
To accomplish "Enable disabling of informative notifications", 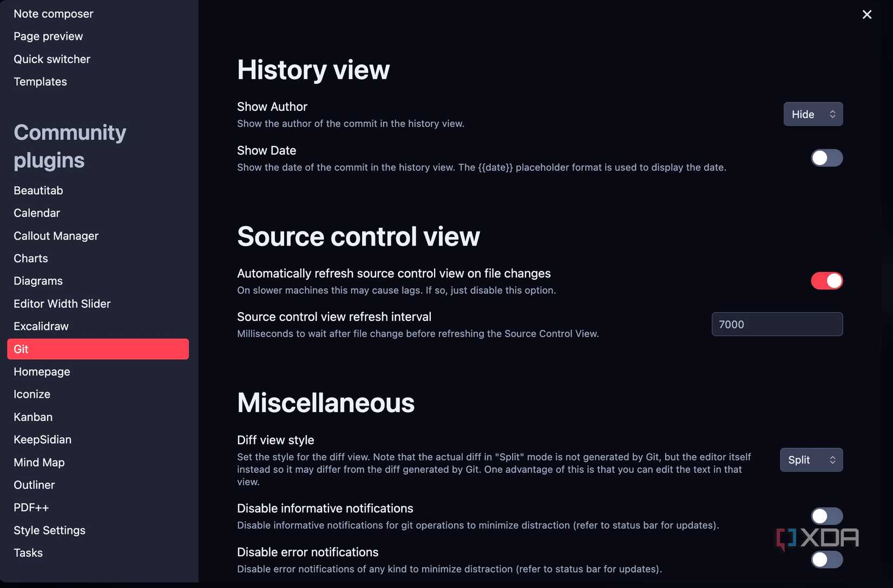I will pos(826,516).
